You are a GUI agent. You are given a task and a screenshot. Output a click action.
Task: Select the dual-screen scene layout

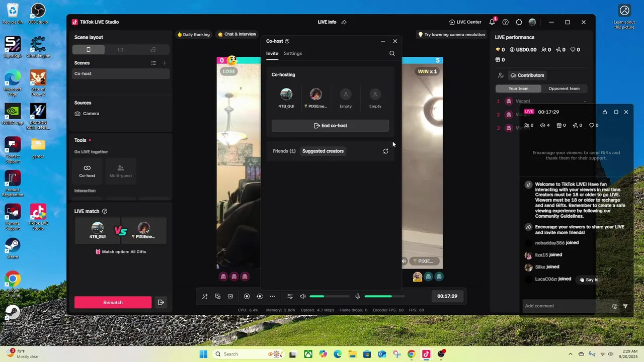153,50
